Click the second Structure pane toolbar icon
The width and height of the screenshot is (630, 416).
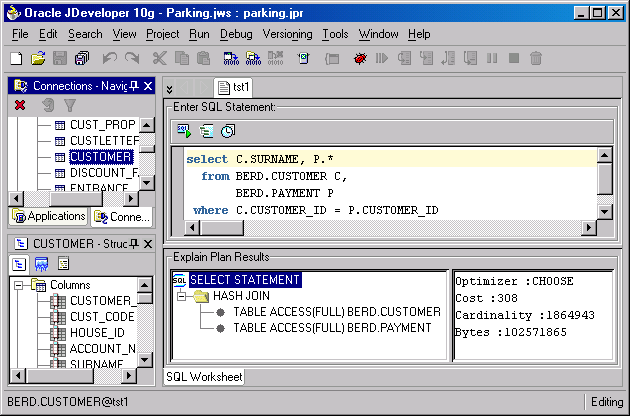pos(41,264)
